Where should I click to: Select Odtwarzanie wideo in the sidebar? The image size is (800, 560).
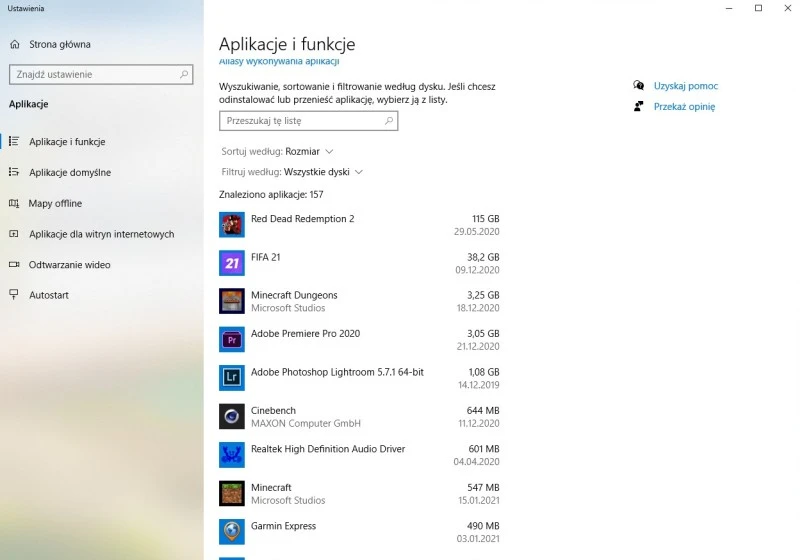(x=70, y=265)
